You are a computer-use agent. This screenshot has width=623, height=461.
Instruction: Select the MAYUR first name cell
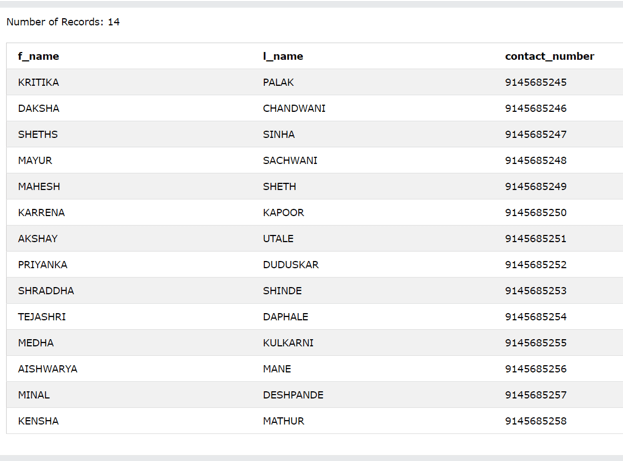[x=35, y=160]
